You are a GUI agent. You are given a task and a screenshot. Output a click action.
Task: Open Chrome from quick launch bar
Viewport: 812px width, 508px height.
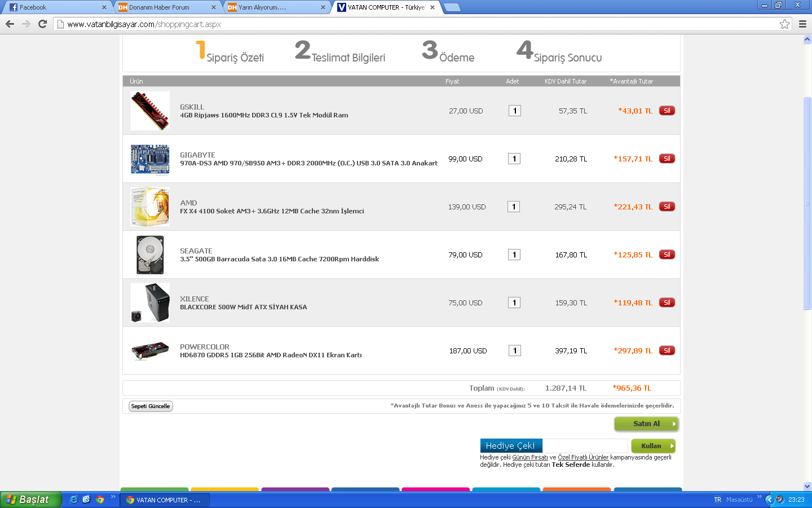click(x=100, y=500)
